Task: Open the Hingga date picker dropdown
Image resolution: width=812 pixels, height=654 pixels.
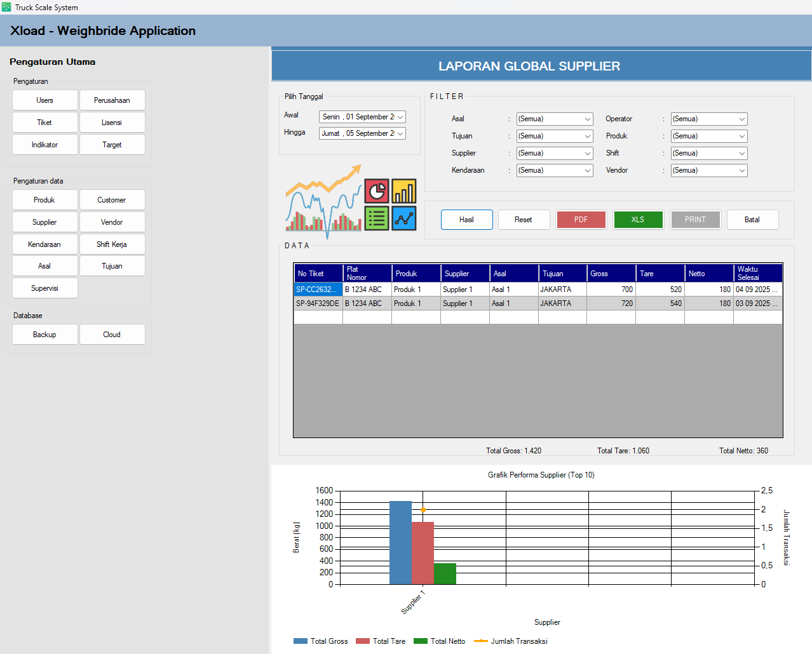Action: 400,133
